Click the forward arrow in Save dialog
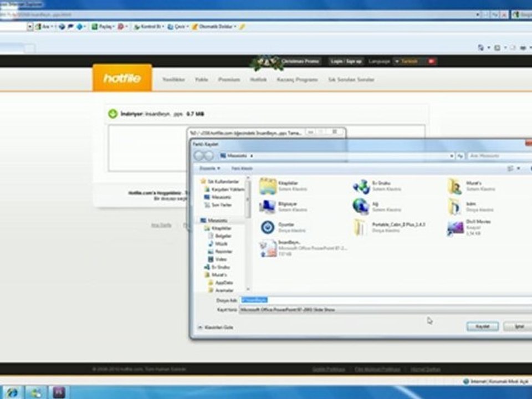532x399 pixels. [209, 156]
